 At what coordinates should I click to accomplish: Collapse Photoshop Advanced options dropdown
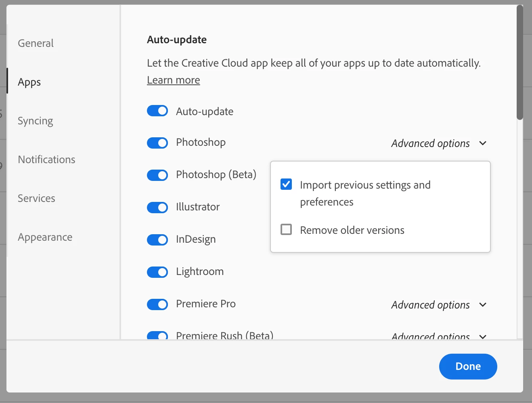tap(439, 143)
